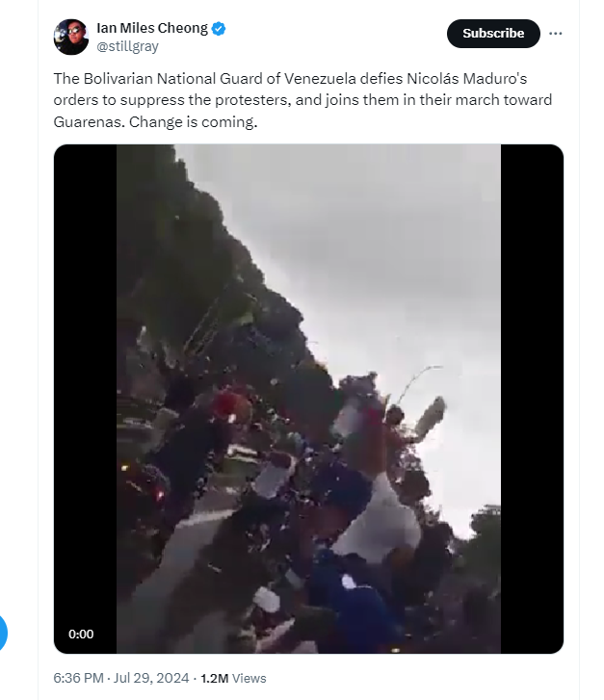Click the 0:00 video time indicator
604x700 pixels.
[x=81, y=634]
